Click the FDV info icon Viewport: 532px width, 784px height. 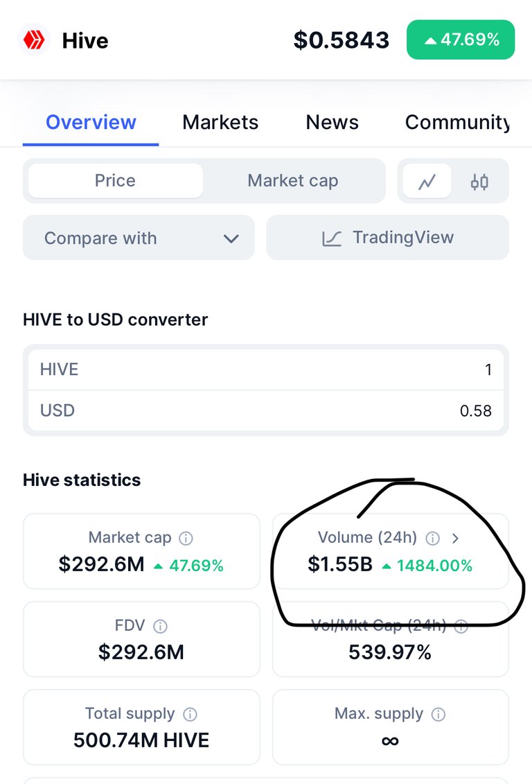[160, 626]
